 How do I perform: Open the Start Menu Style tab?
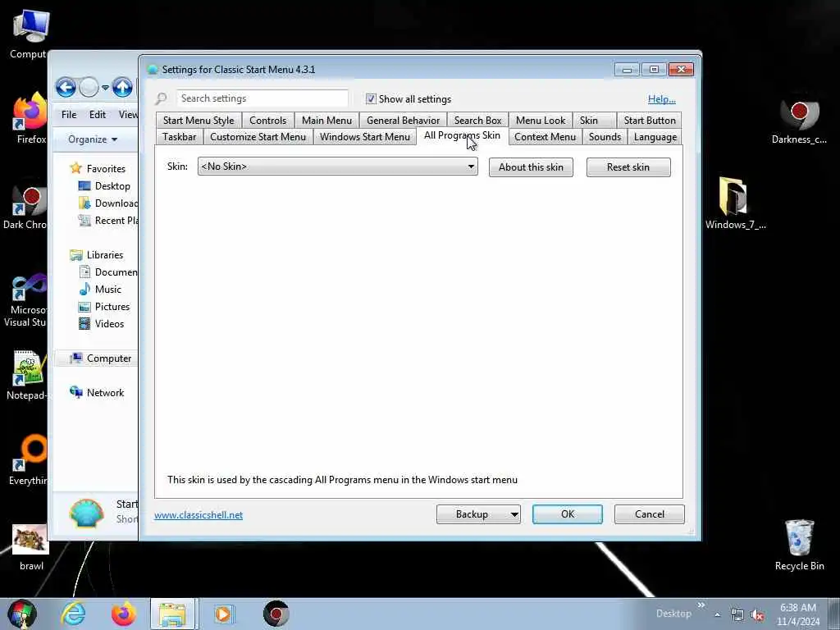click(x=199, y=121)
